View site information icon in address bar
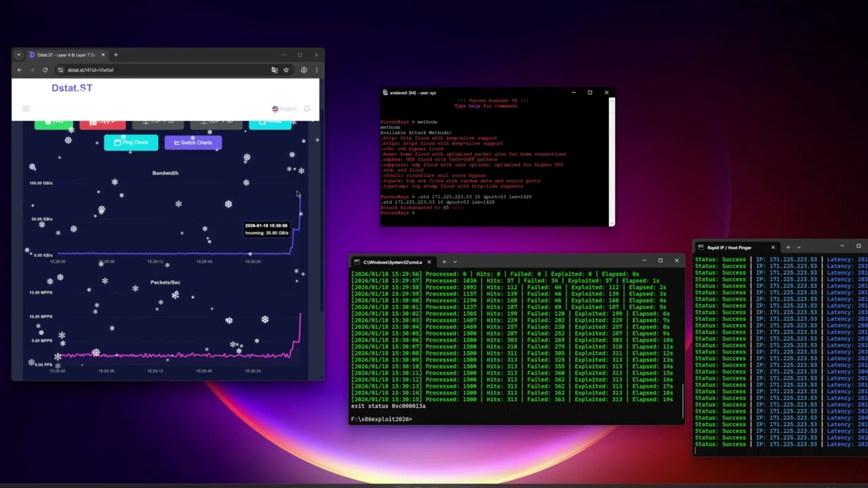868x488 pixels. tap(60, 70)
